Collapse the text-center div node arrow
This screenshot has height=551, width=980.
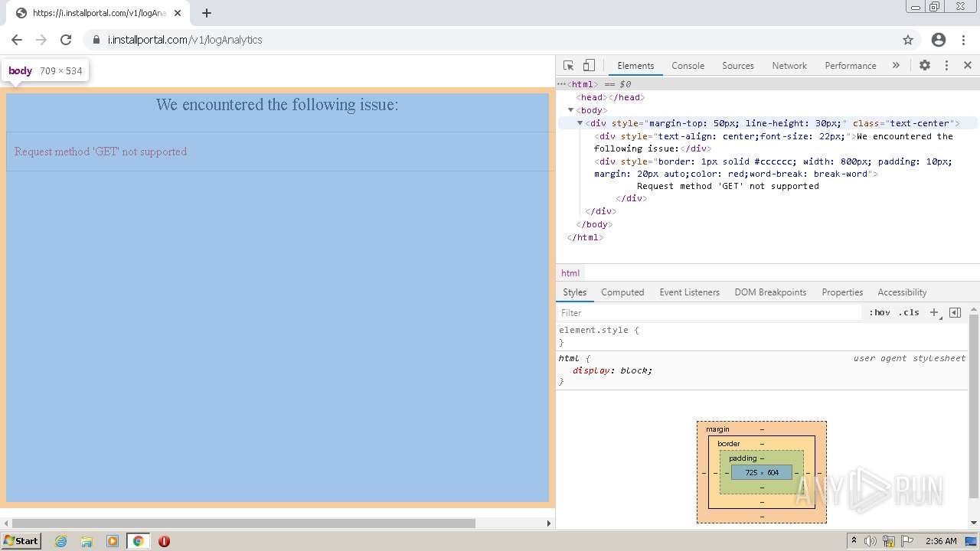(580, 123)
